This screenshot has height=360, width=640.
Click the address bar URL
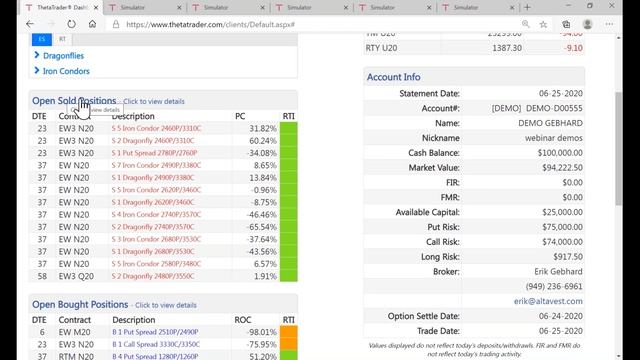[x=210, y=24]
